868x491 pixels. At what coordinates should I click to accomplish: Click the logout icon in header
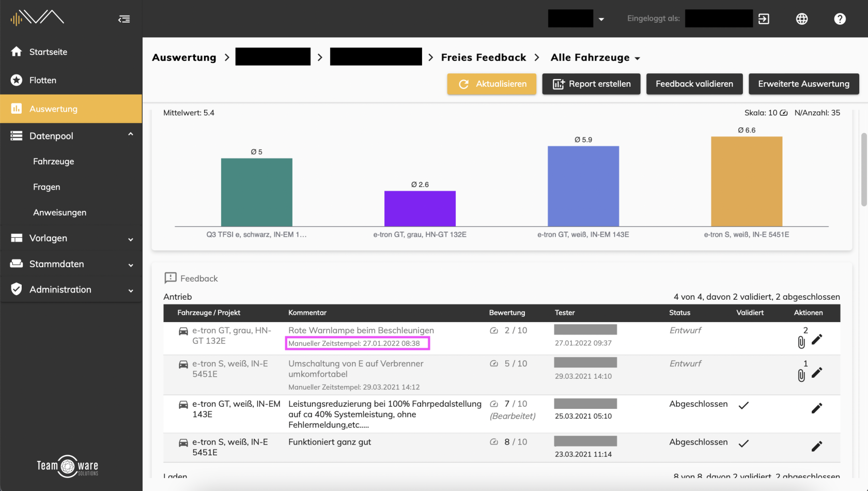click(x=764, y=19)
